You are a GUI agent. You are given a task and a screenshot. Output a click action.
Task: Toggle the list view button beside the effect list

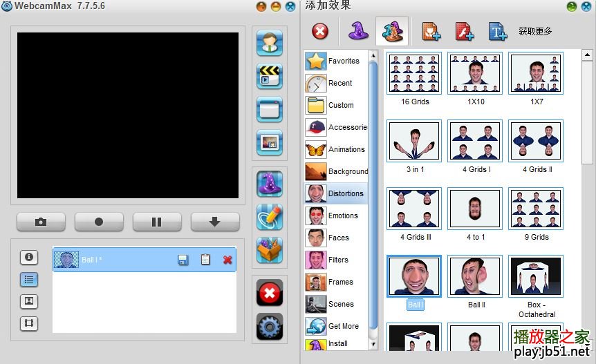pos(29,280)
